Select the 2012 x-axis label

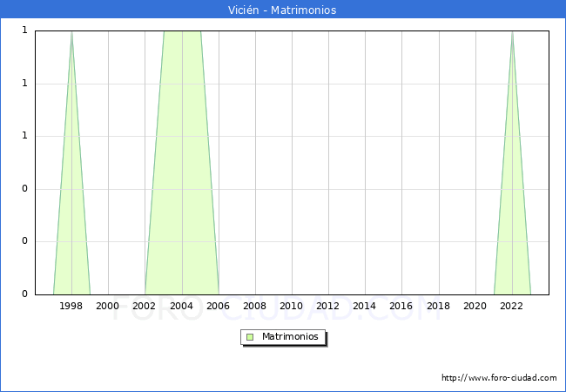pyautogui.click(x=327, y=306)
